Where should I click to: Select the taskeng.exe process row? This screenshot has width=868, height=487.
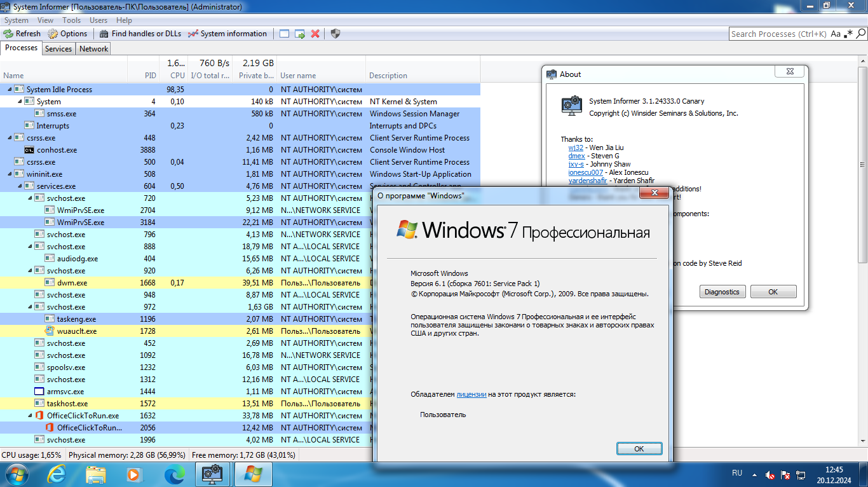tap(240, 319)
